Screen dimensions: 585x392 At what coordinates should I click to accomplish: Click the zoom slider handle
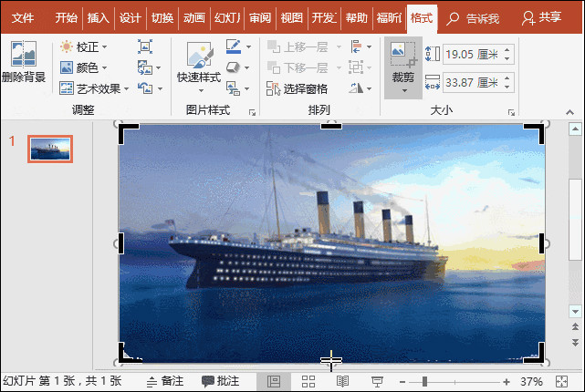tap(424, 382)
